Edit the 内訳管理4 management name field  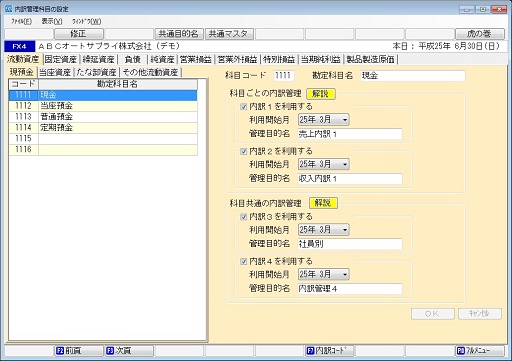point(350,289)
